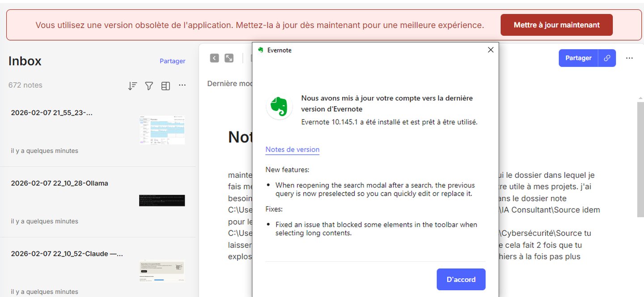
Task: Click the Evernote icon in the dialog title bar
Action: click(x=261, y=50)
